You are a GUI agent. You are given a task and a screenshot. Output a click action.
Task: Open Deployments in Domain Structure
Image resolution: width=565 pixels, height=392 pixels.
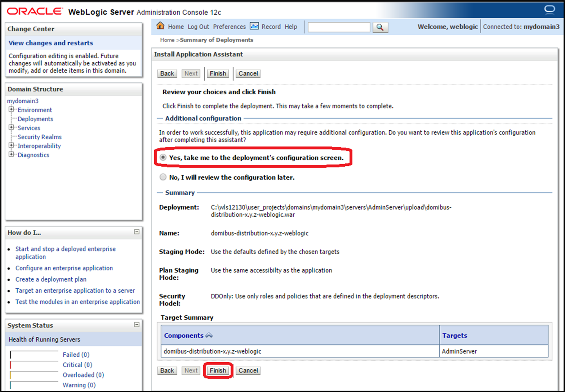(35, 119)
